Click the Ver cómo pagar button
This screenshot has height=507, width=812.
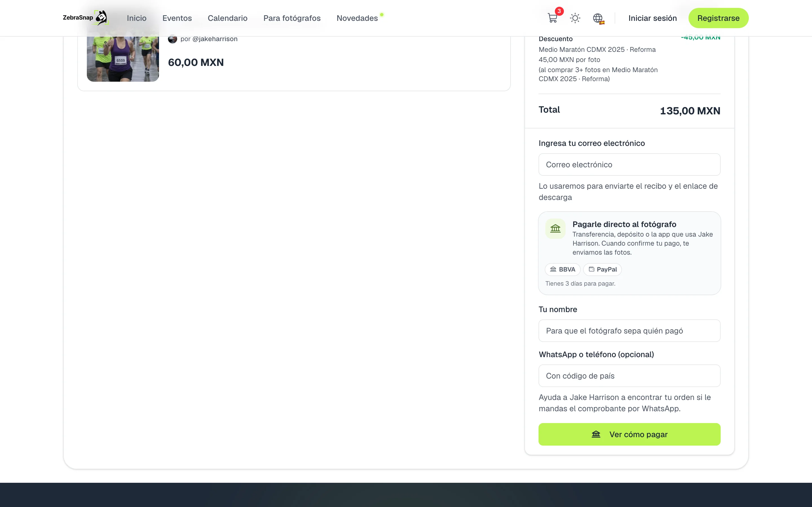(x=630, y=434)
